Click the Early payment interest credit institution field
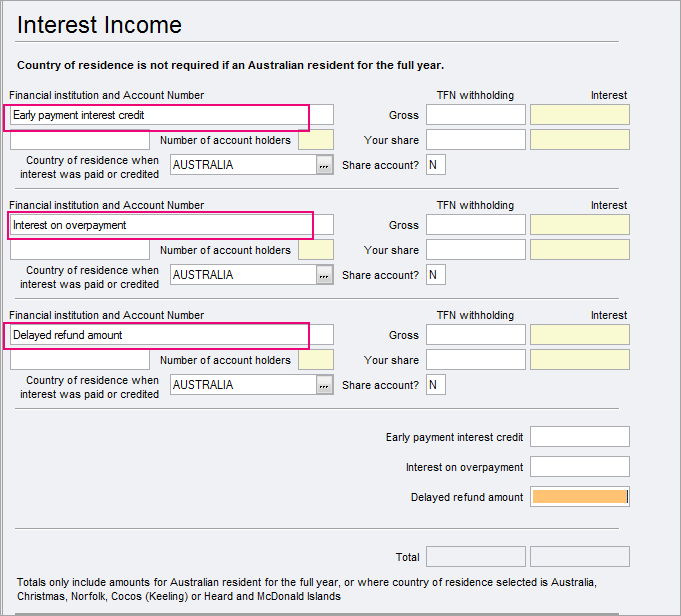The height and width of the screenshot is (616, 681). click(x=170, y=115)
